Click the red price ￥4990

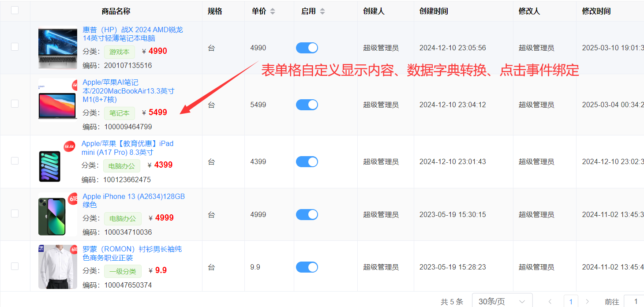[x=154, y=51]
